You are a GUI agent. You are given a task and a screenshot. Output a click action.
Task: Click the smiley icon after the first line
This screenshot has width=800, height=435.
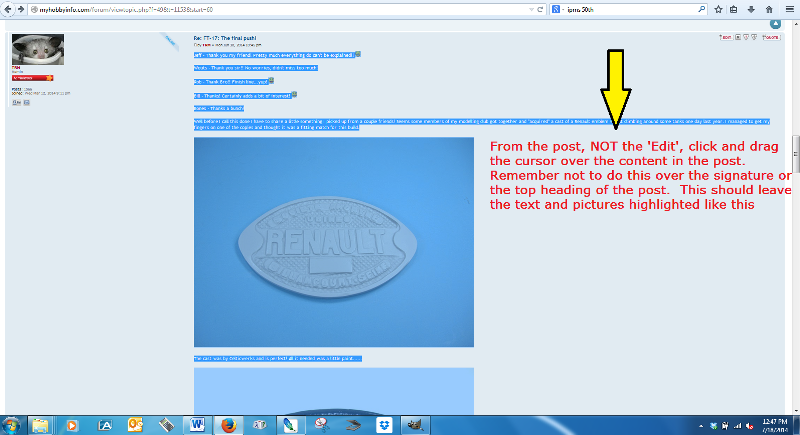coord(358,54)
